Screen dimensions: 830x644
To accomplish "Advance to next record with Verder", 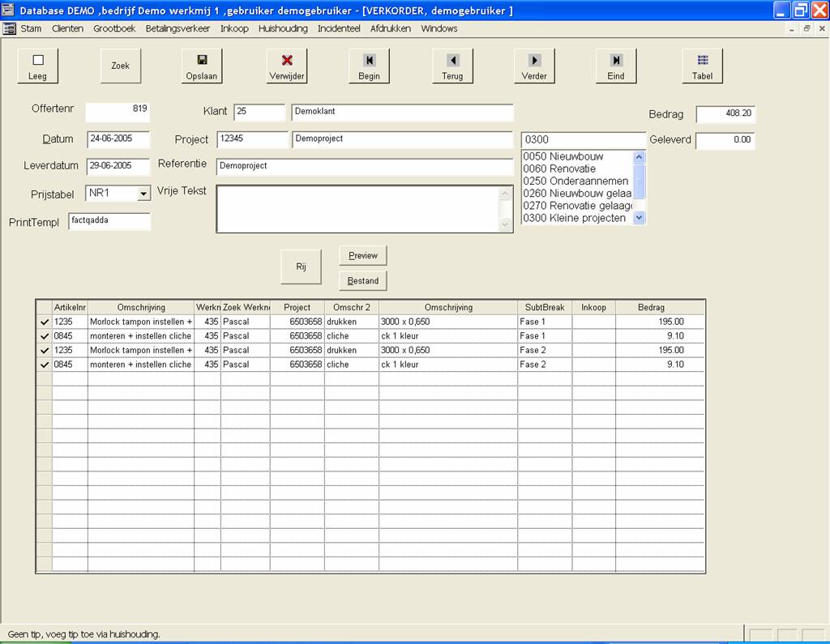I will pos(534,66).
